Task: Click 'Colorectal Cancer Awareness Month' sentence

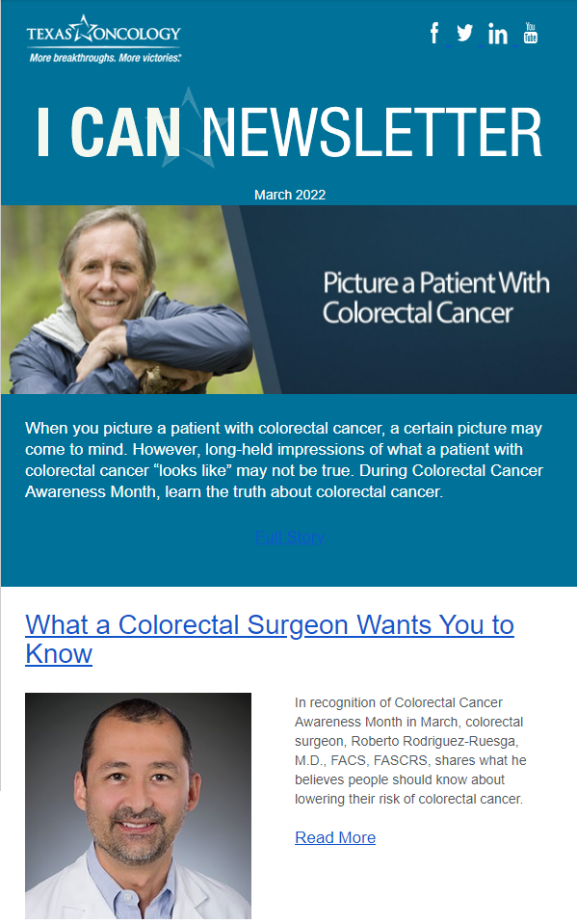Action: pos(284,481)
